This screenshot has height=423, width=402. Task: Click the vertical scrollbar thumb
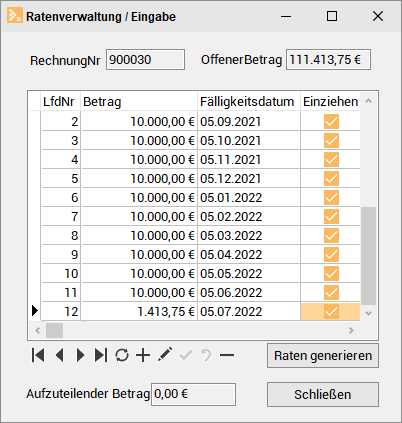coord(368,256)
